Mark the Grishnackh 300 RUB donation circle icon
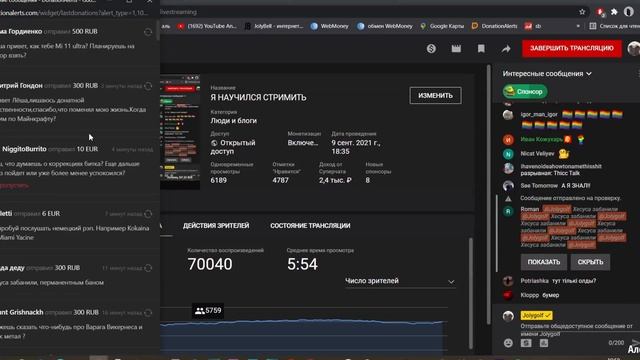Image resolution: width=640 pixels, height=360 pixels. pos(148,313)
